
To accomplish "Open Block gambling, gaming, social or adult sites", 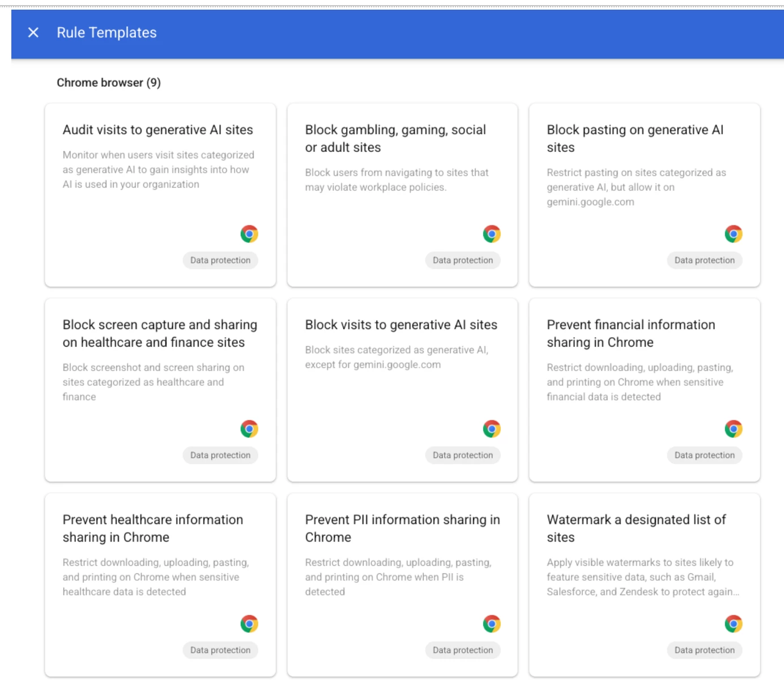I will point(395,138).
